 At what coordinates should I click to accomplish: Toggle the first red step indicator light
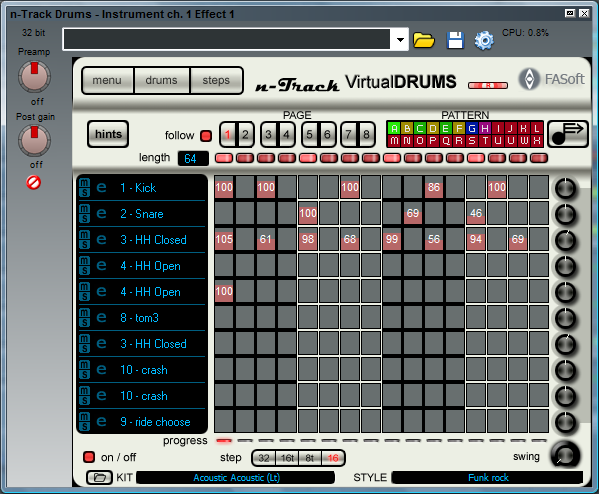224,158
